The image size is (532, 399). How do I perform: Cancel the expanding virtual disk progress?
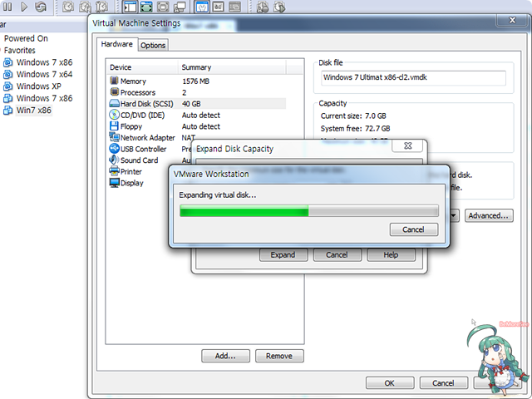pos(414,229)
